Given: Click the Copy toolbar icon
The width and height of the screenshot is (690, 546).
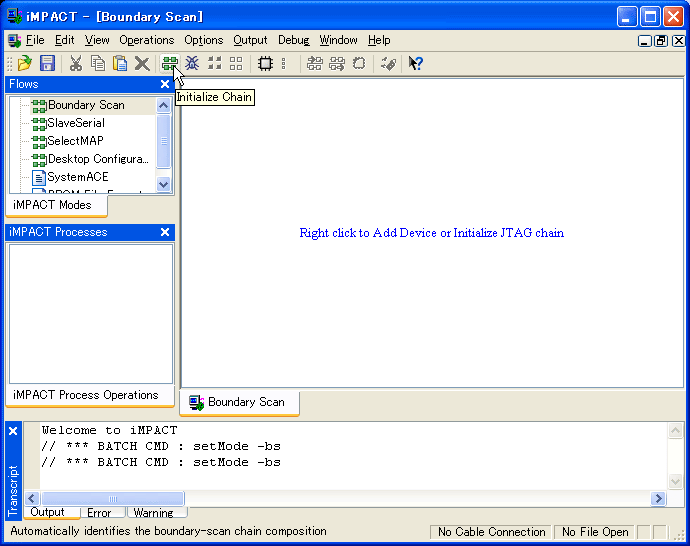Looking at the screenshot, I should pos(98,63).
